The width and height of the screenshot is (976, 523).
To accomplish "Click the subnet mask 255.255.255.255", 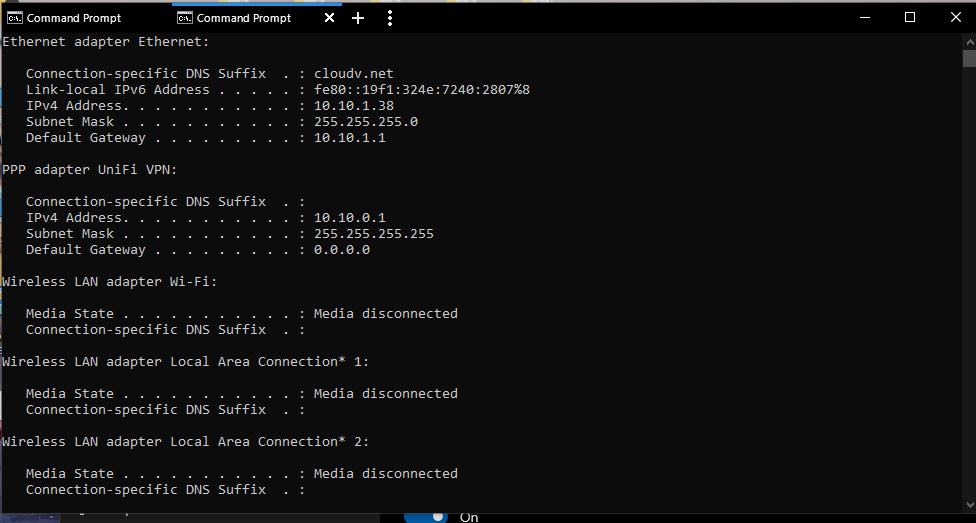I will pos(373,234).
